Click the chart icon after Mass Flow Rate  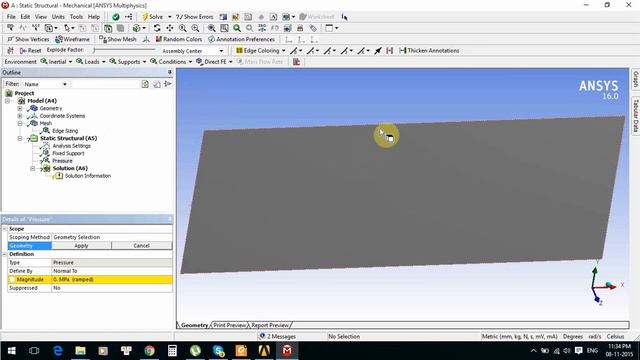pyautogui.click(x=297, y=62)
